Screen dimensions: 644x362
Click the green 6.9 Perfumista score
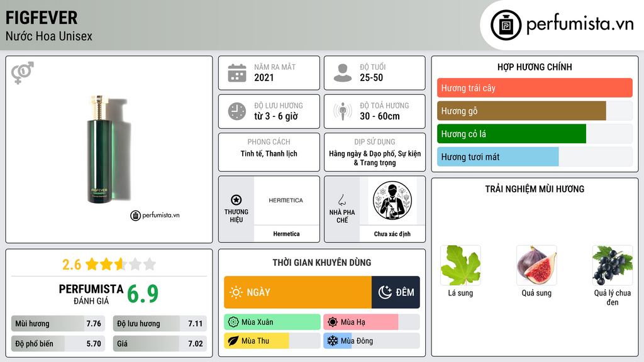click(x=143, y=294)
